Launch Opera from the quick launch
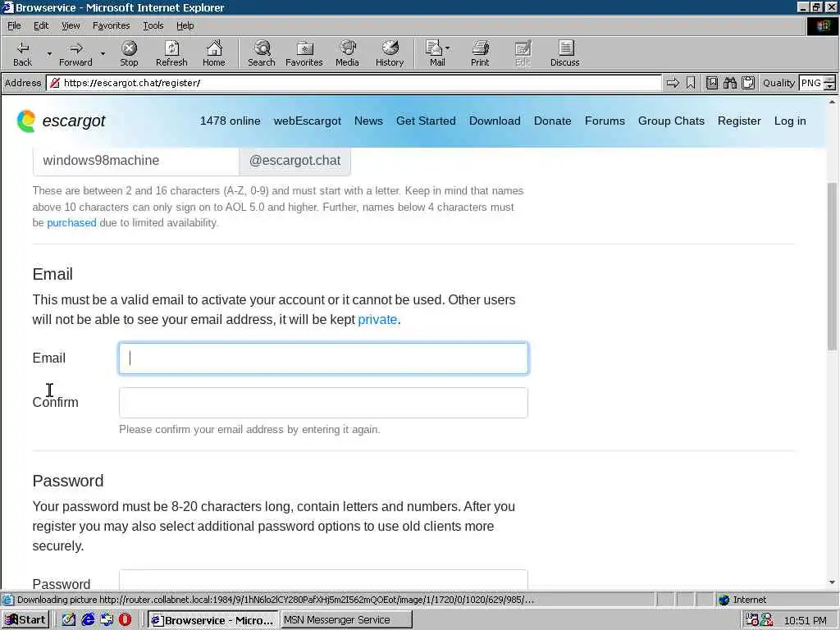 pyautogui.click(x=125, y=620)
